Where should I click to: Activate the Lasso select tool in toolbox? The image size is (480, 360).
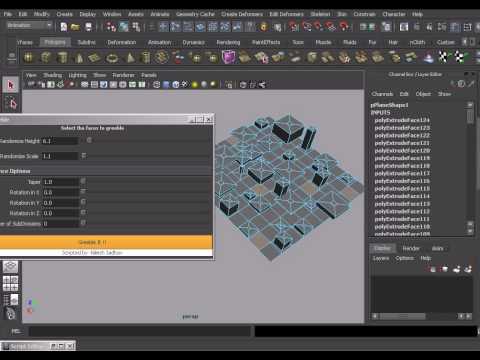(x=11, y=103)
